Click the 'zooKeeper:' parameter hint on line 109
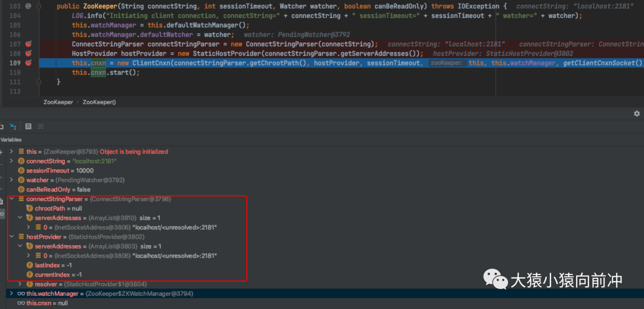This screenshot has width=644, height=309. click(x=447, y=63)
